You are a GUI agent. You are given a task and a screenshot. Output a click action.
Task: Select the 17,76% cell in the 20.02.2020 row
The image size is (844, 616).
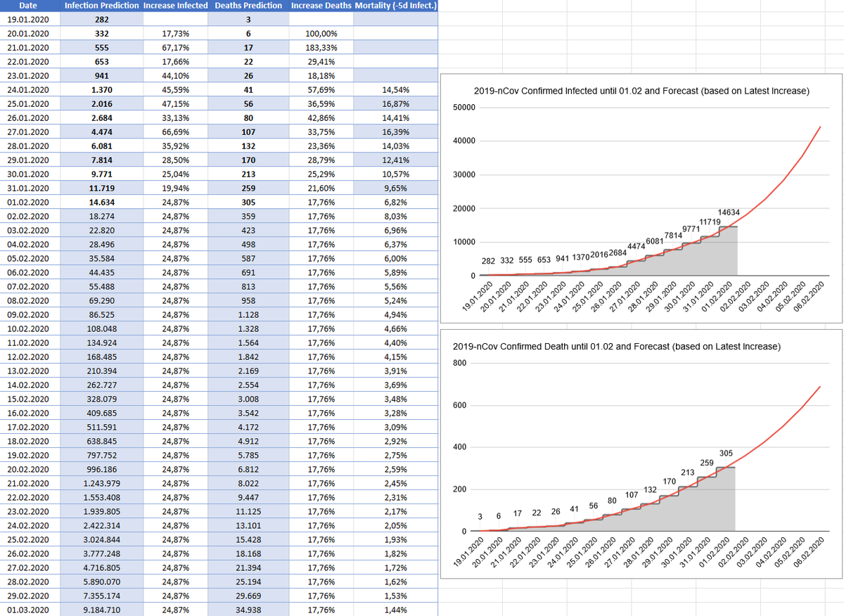[321, 470]
